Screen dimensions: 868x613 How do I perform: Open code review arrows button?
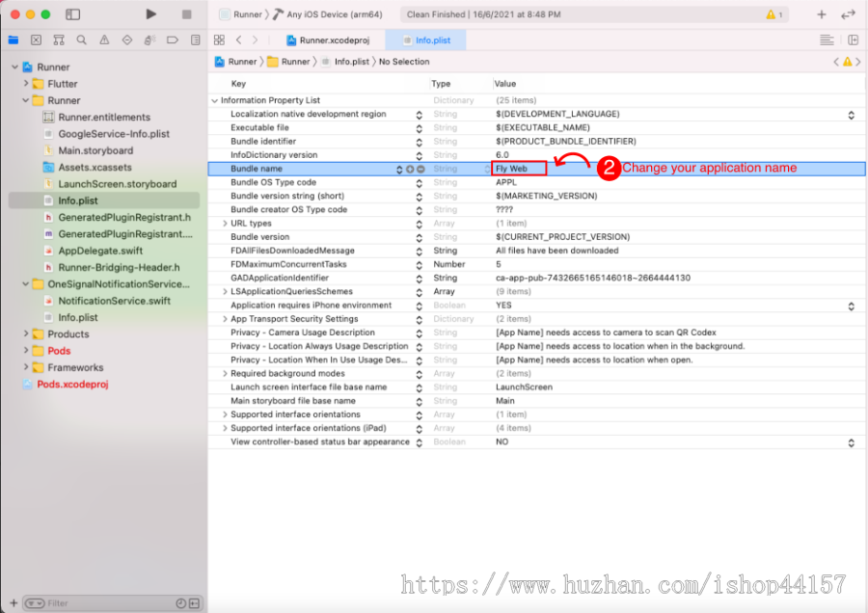pyautogui.click(x=848, y=14)
